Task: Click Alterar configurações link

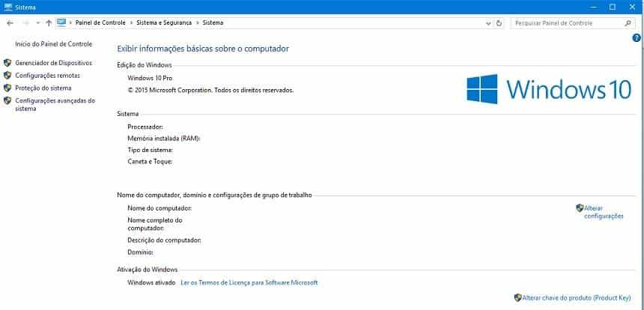Action: point(603,212)
